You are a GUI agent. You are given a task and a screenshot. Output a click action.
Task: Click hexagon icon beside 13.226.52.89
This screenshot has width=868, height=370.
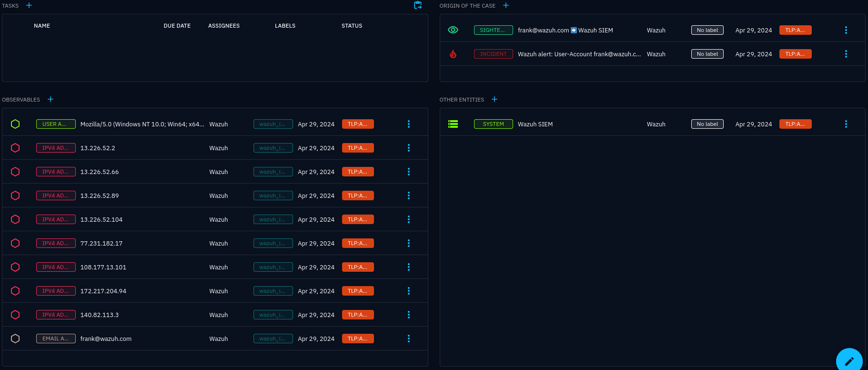click(15, 195)
